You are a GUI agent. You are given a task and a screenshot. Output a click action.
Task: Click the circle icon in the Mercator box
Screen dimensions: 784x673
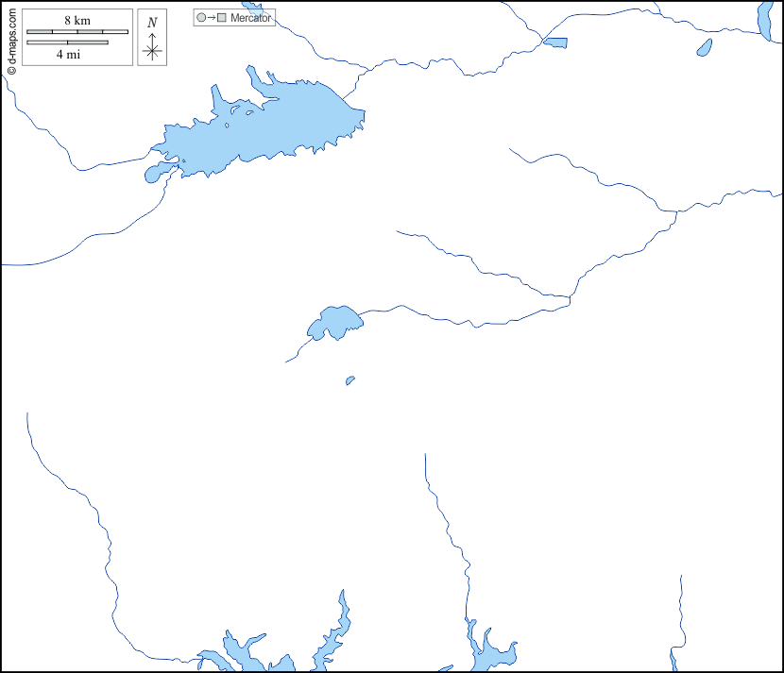pyautogui.click(x=201, y=18)
